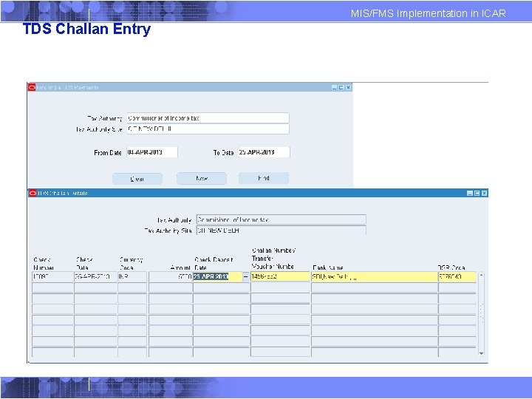Image resolution: width=532 pixels, height=399 pixels.
Task: Close the TDS Challan Details window
Action: (x=485, y=193)
